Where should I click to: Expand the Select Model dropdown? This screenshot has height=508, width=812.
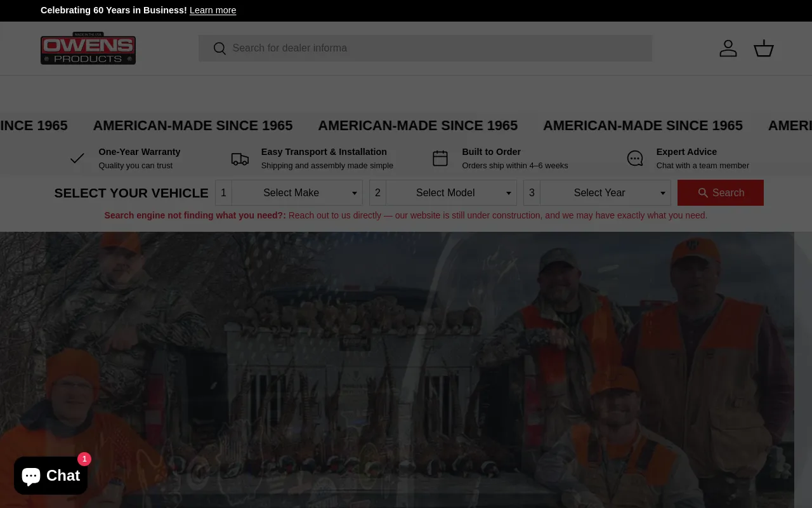(x=450, y=193)
